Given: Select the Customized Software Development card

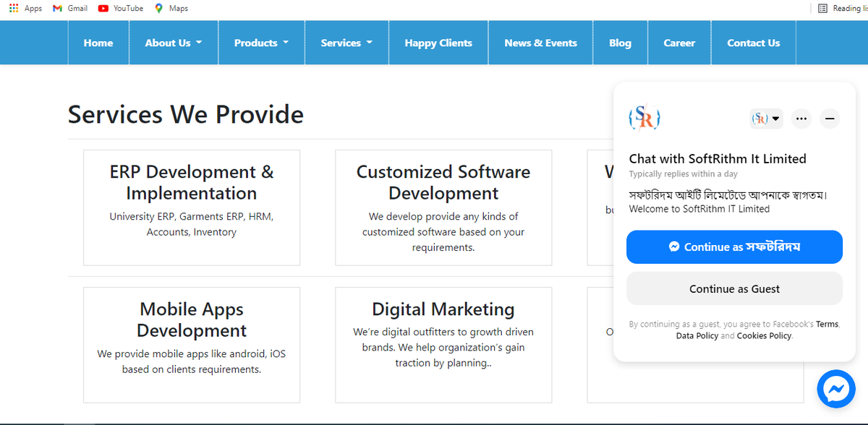Looking at the screenshot, I should click(x=443, y=207).
